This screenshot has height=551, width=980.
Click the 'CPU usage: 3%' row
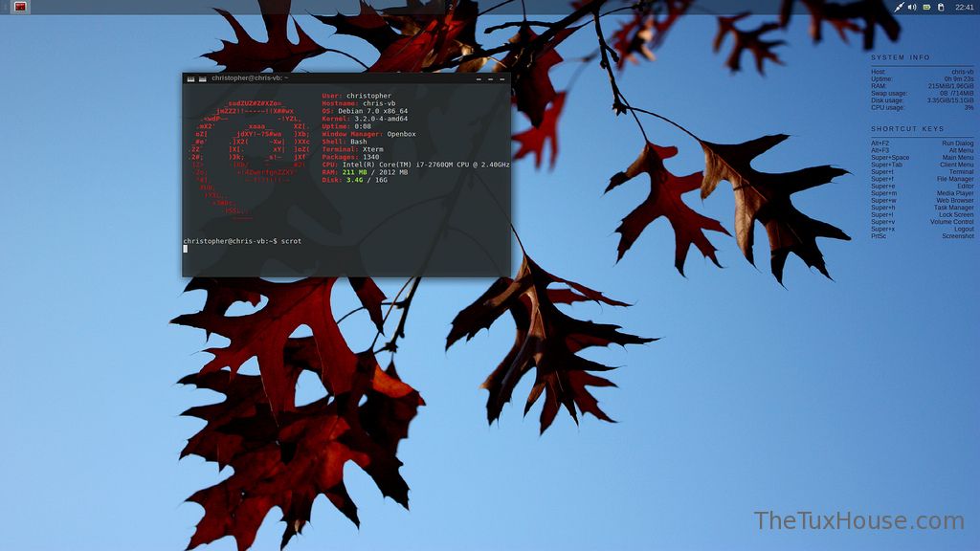pyautogui.click(x=923, y=107)
